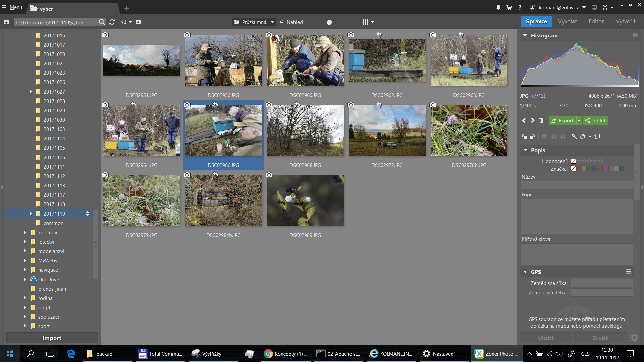
Task: Click the search icon in path bar
Action: point(102,22)
